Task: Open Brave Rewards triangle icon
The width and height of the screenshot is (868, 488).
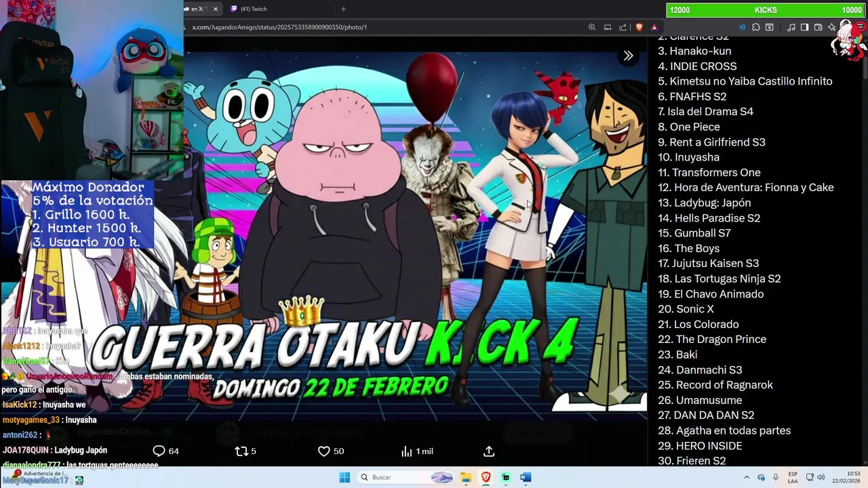Action: pyautogui.click(x=654, y=27)
